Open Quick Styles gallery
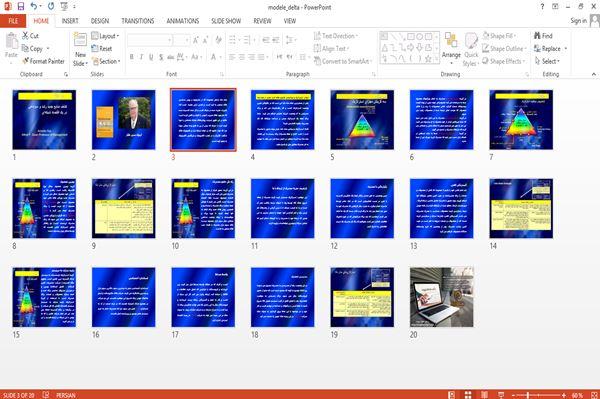This screenshot has width=600, height=399. click(471, 50)
